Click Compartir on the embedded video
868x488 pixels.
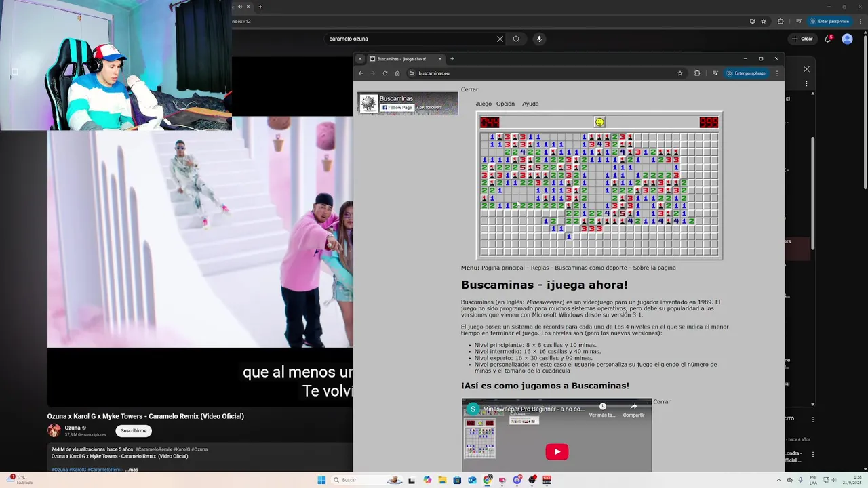[633, 410]
